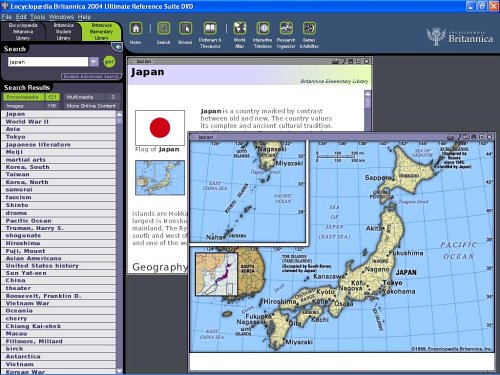This screenshot has height=375, width=500.
Task: Open the Help menu
Action: [x=84, y=17]
